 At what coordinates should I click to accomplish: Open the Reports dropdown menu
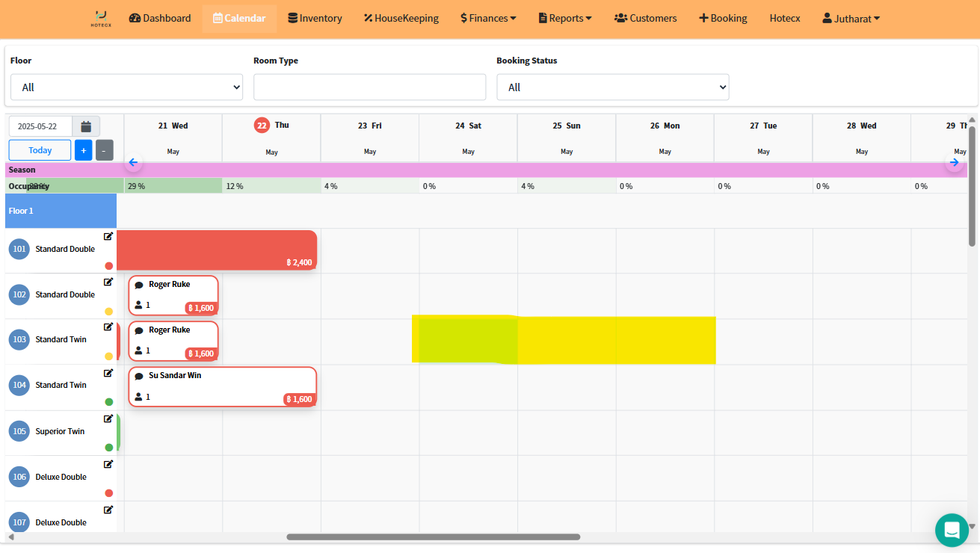pos(565,18)
